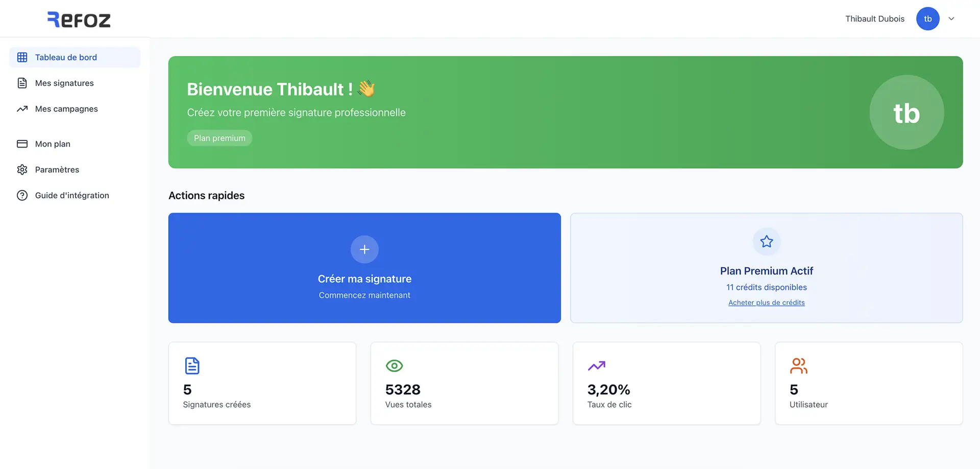The image size is (980, 469).
Task: Follow the Acheter plus de crédits link
Action: (x=766, y=303)
